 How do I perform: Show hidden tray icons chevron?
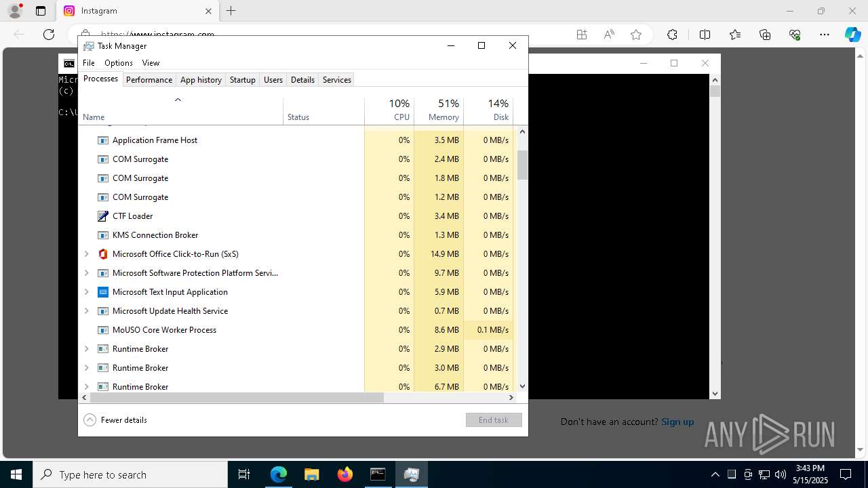click(715, 474)
